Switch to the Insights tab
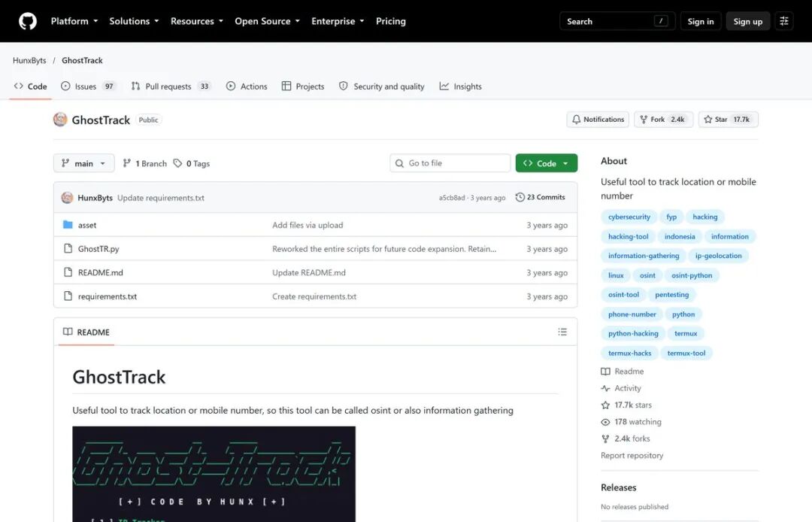 tap(460, 86)
